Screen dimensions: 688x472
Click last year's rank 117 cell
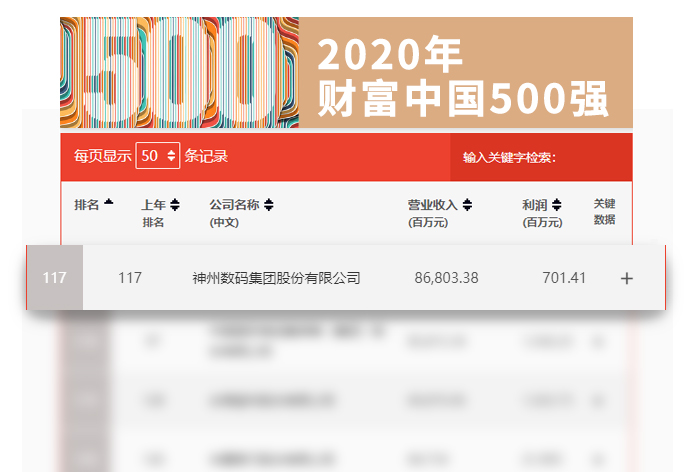pos(130,278)
